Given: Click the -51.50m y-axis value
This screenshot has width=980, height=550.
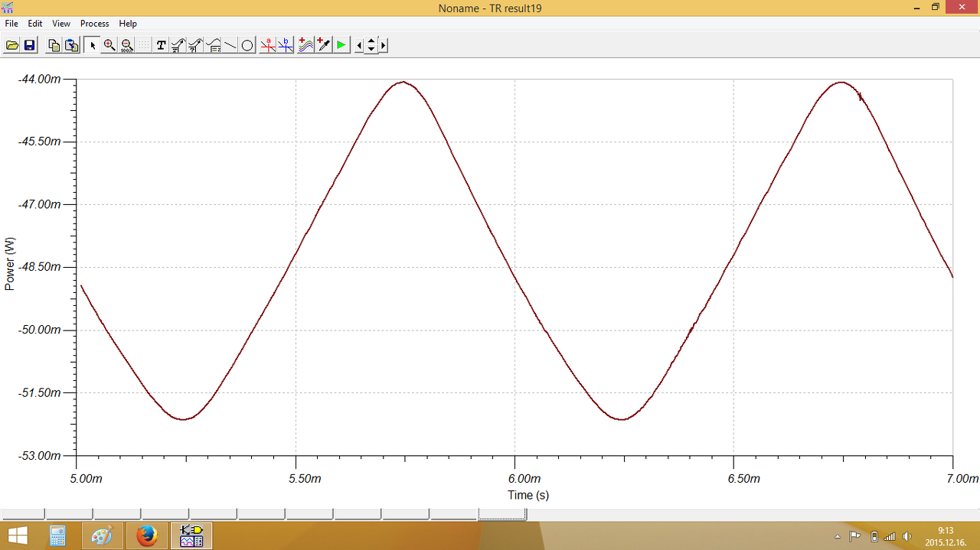Looking at the screenshot, I should point(39,392).
